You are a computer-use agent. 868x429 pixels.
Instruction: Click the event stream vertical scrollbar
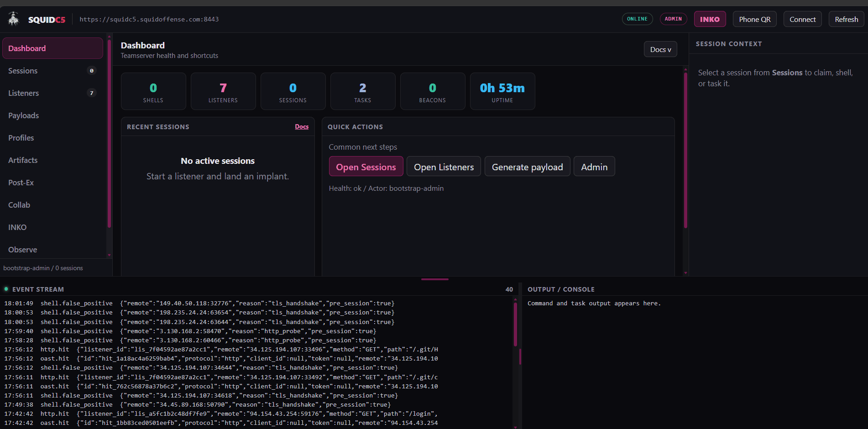(515, 324)
